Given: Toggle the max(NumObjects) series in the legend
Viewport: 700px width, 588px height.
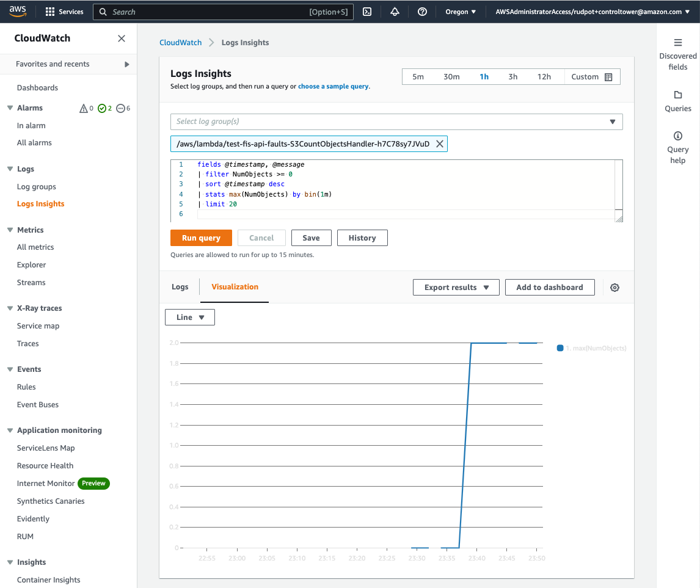Looking at the screenshot, I should point(590,347).
